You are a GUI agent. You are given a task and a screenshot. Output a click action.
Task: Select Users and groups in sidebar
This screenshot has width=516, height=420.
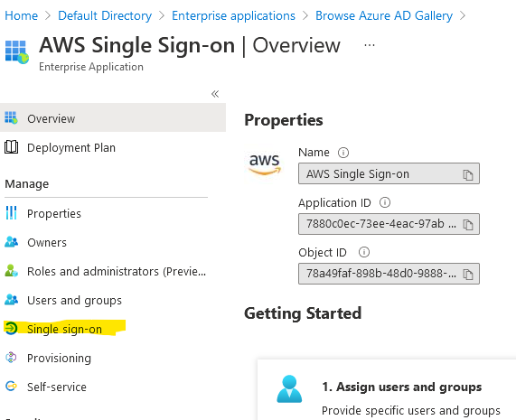(74, 300)
